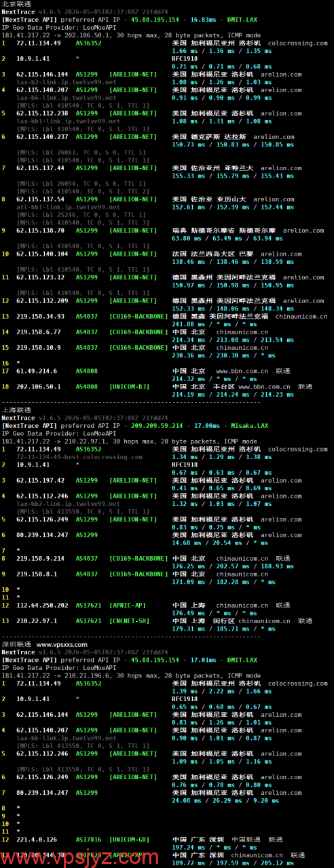
Task: Click latency '155.33 ms / 155.79 ms / 155.43 ms'
Action: point(233,176)
